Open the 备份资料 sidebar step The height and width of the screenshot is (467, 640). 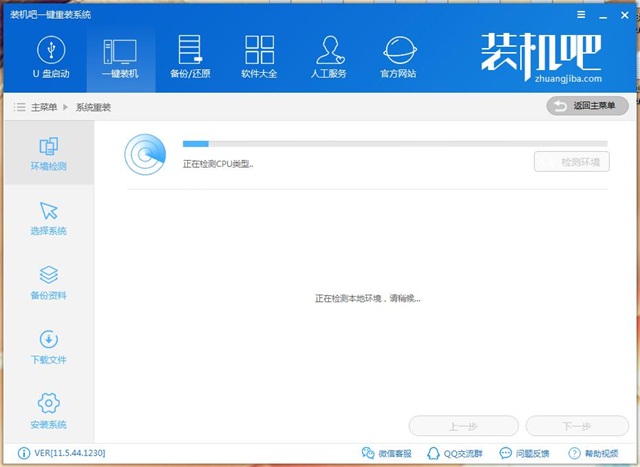coord(48,283)
